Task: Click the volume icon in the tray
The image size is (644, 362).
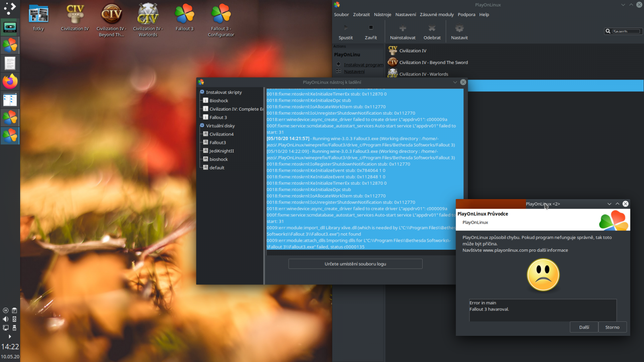Action: point(5,319)
